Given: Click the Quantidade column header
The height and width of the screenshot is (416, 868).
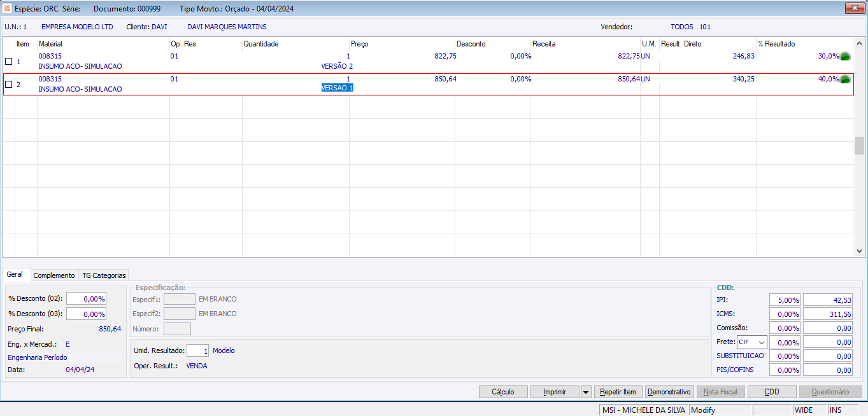Looking at the screenshot, I should coord(261,44).
